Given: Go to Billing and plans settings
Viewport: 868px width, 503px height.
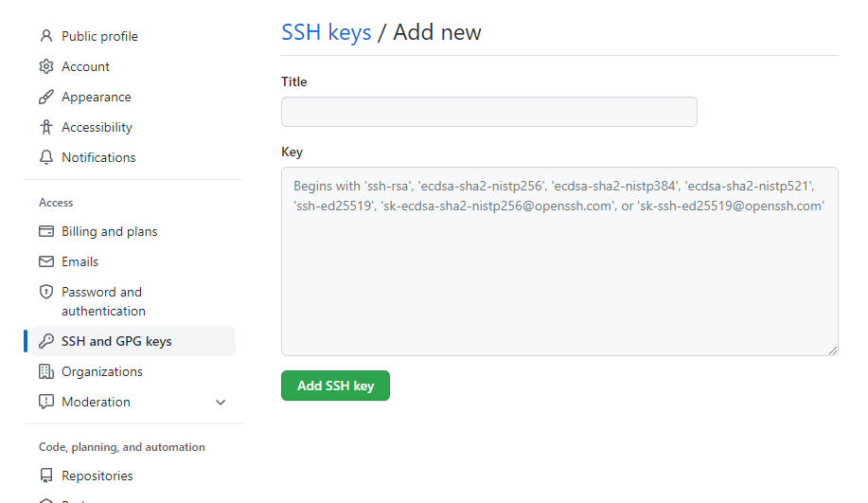Looking at the screenshot, I should [x=109, y=231].
